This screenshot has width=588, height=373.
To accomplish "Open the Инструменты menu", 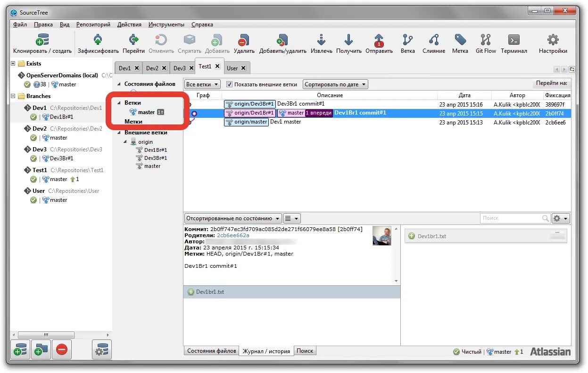I will tap(166, 25).
